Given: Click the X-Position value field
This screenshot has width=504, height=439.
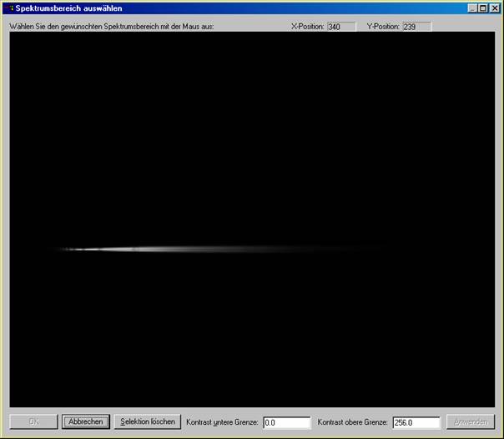Looking at the screenshot, I should [x=340, y=27].
